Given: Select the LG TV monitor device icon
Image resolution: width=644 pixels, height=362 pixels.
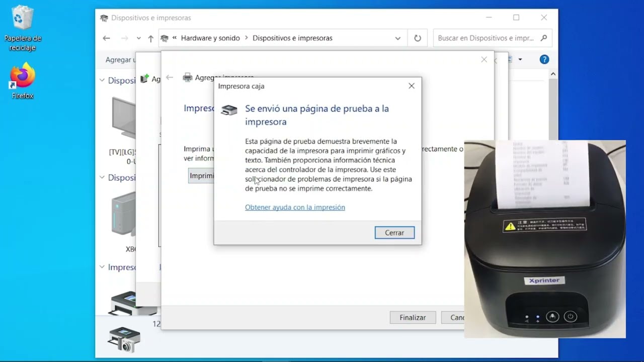Looking at the screenshot, I should click(123, 118).
